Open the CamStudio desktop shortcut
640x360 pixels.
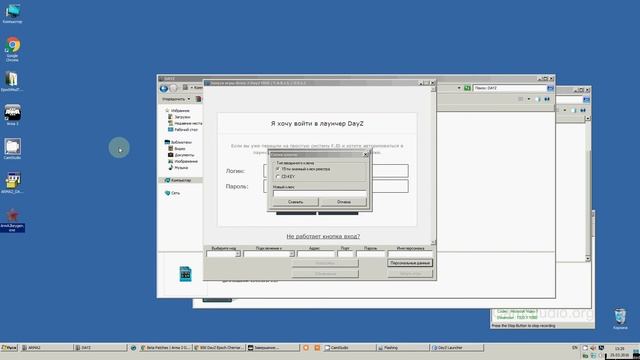pyautogui.click(x=12, y=148)
